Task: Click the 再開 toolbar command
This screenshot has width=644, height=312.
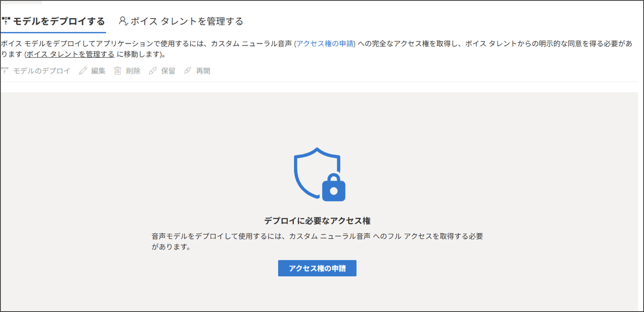Action: pos(197,71)
